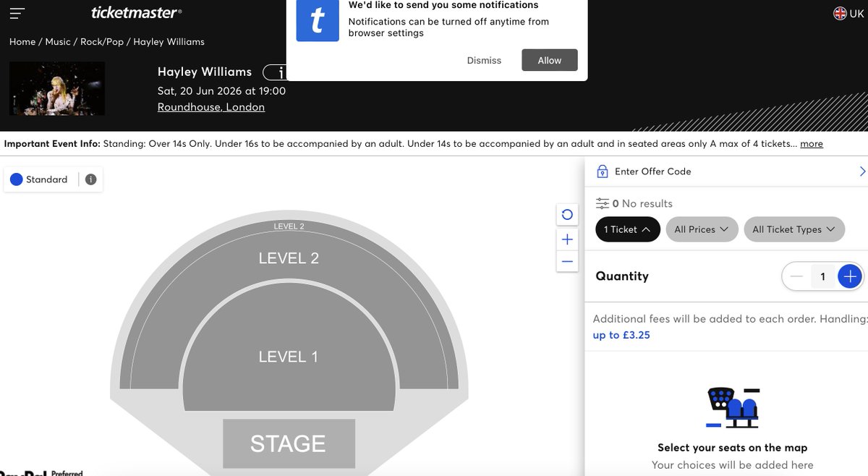868x476 pixels.
Task: Click the Select your seats on the map text
Action: click(x=732, y=448)
